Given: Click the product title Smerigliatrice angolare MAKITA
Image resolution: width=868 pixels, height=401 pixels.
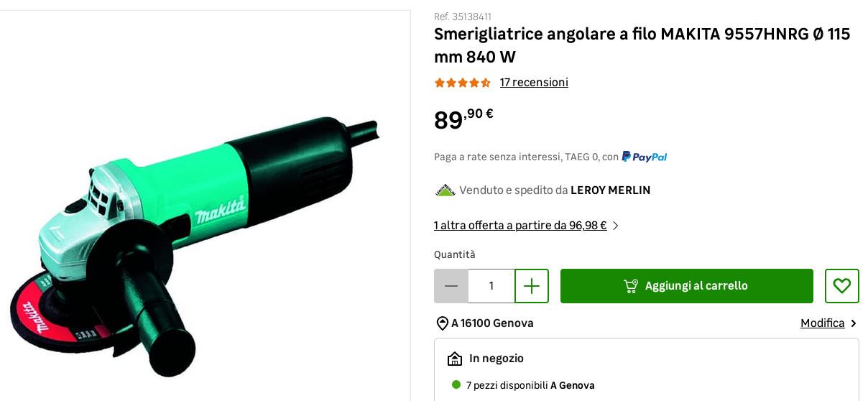Looking at the screenshot, I should (642, 45).
